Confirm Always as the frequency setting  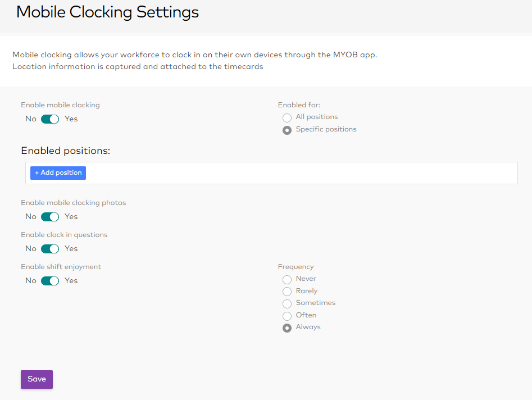click(x=287, y=328)
